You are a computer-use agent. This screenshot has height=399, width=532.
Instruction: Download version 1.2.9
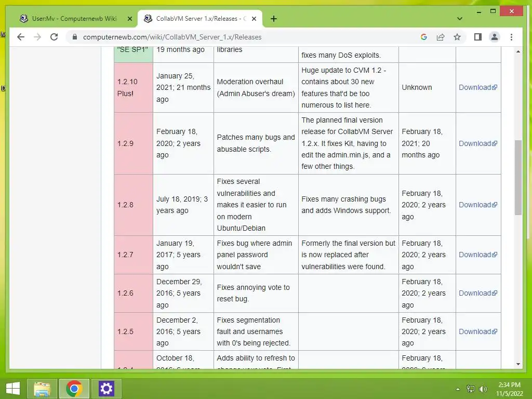[x=478, y=143]
